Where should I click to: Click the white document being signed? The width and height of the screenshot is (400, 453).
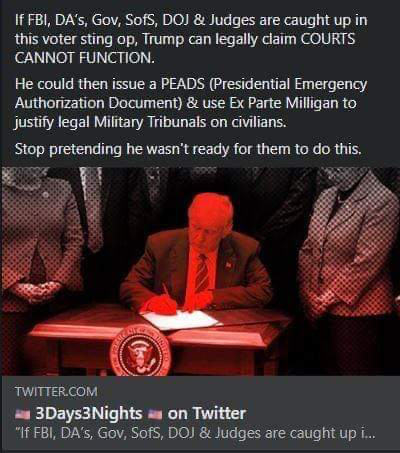click(x=182, y=319)
